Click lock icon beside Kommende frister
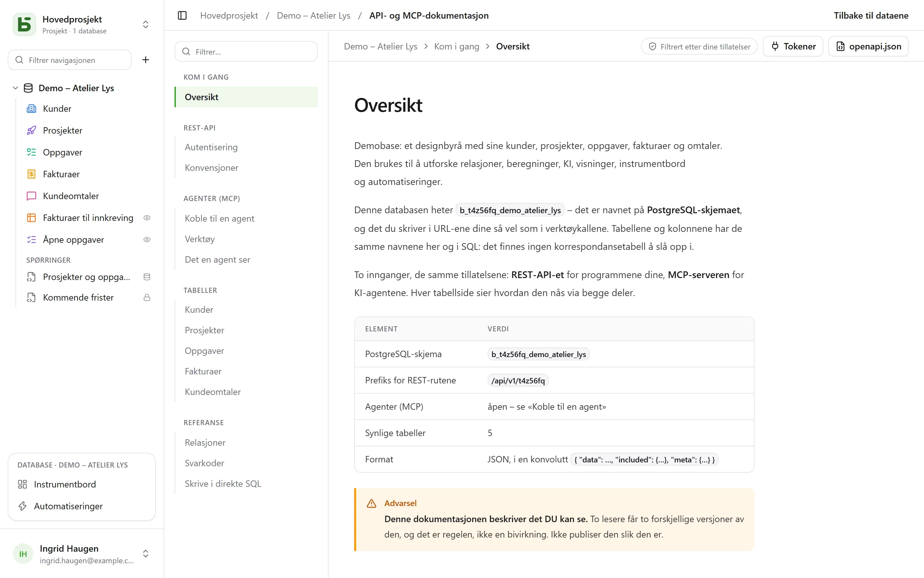 pyautogui.click(x=147, y=297)
